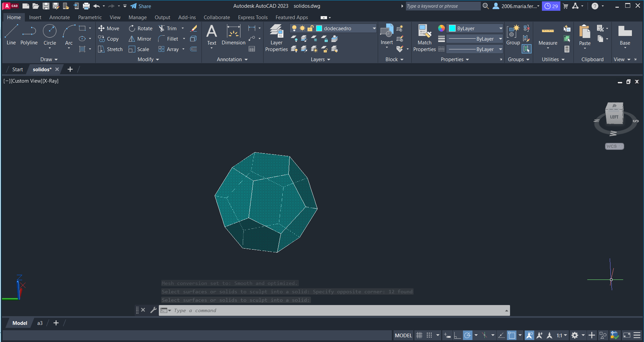
Task: Toggle grid display in status bar
Action: 419,335
